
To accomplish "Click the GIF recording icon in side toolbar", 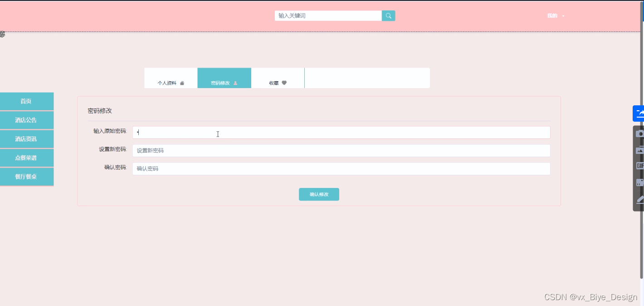I will pos(639,166).
